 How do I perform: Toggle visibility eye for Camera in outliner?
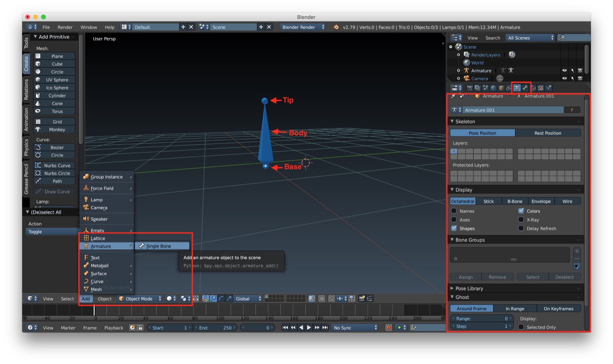point(564,78)
